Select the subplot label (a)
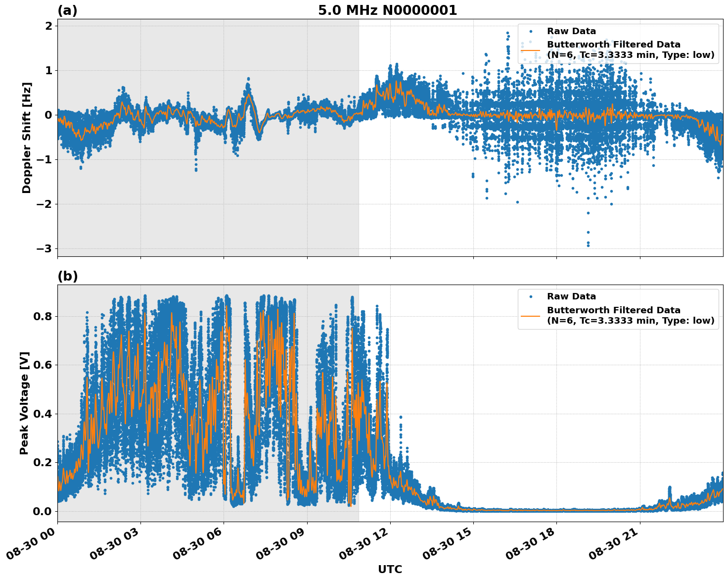The width and height of the screenshot is (728, 580). pyautogui.click(x=68, y=9)
